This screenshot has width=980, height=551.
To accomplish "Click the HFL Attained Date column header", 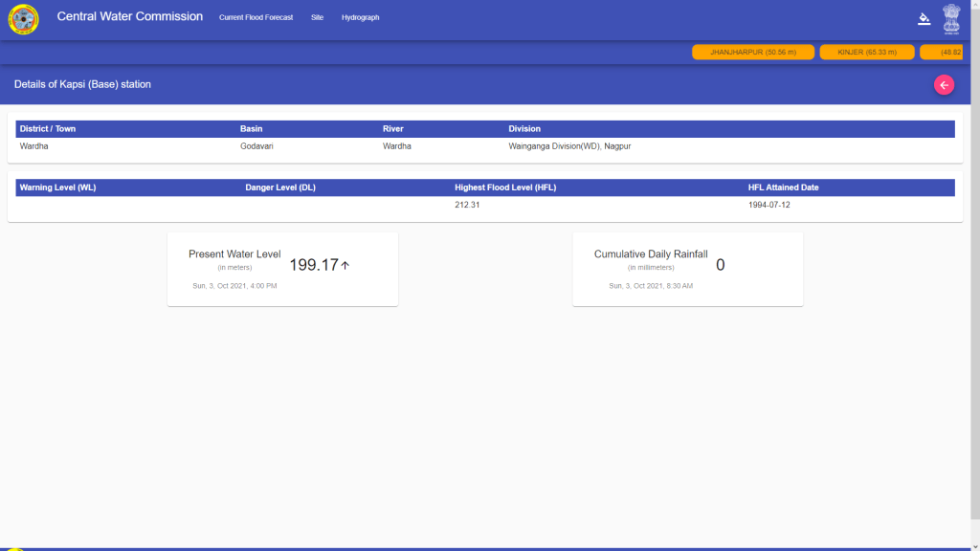I will [x=783, y=187].
